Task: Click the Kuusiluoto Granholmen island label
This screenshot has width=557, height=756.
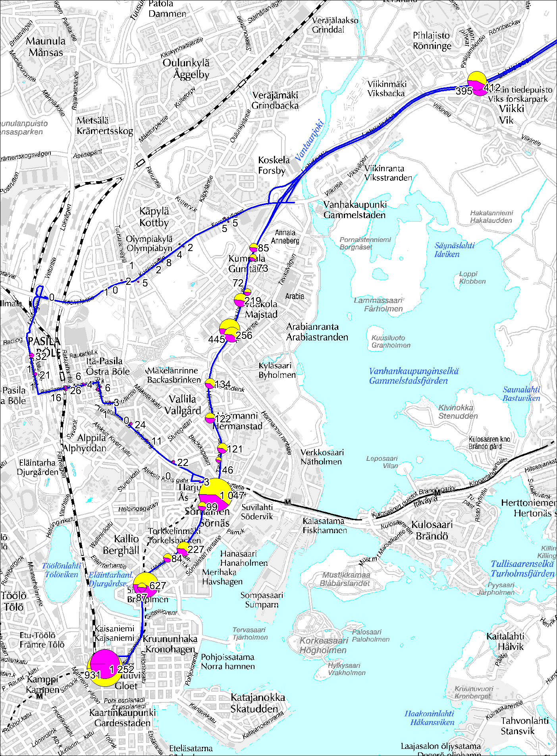Action: [x=391, y=341]
